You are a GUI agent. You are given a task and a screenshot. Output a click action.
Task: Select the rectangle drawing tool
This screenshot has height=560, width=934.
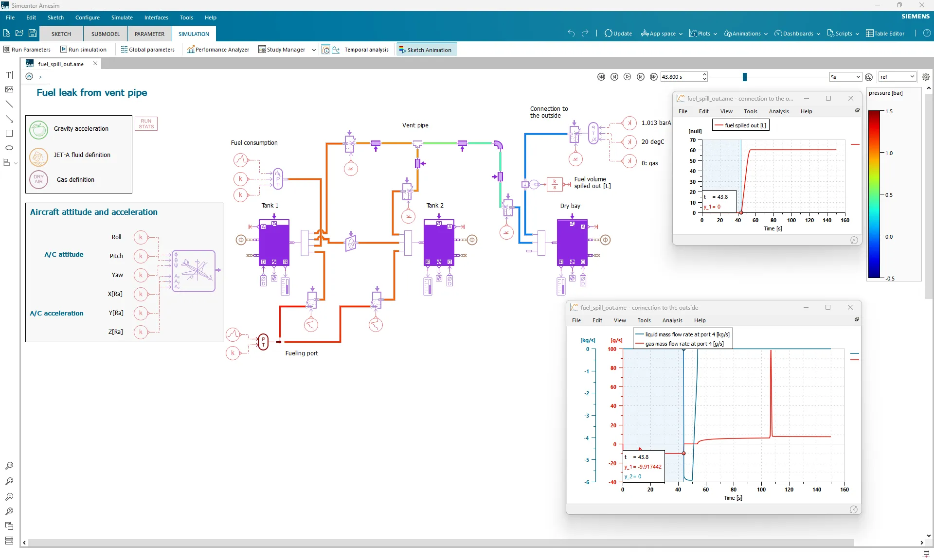pos(9,133)
